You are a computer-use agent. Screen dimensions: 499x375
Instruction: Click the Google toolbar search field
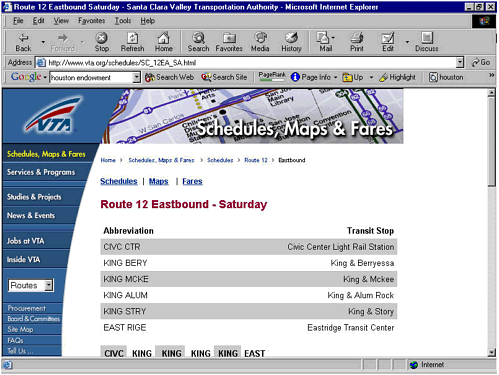[x=91, y=77]
